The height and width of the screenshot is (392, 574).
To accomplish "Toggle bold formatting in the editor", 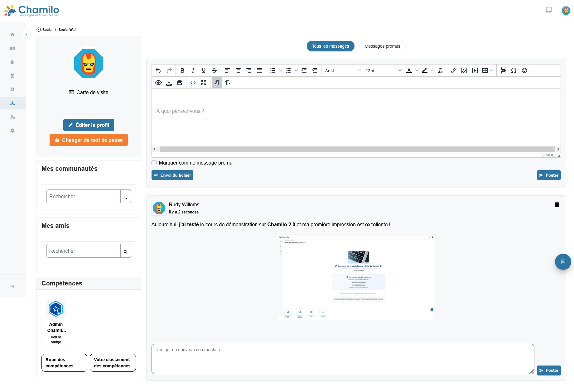I will click(182, 70).
